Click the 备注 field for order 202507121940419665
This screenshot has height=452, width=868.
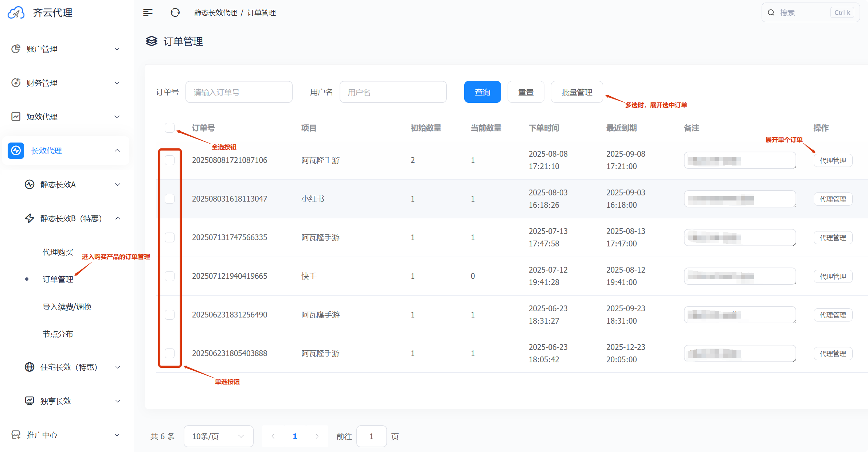coord(740,276)
